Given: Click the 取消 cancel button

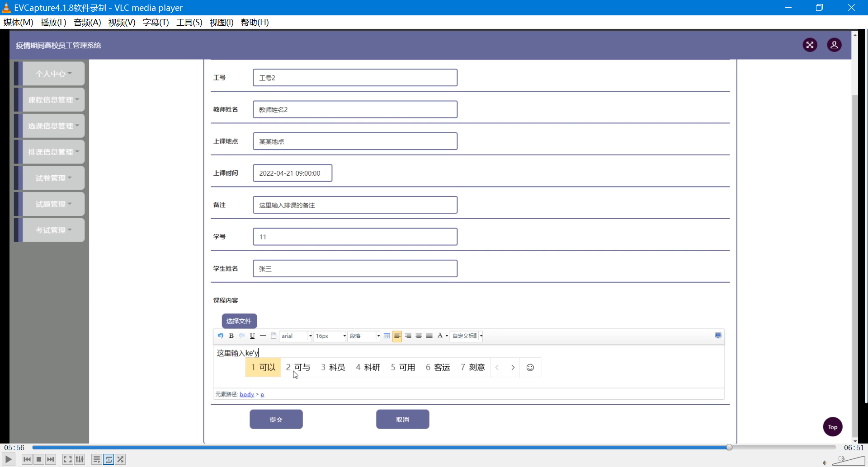Looking at the screenshot, I should click(403, 419).
